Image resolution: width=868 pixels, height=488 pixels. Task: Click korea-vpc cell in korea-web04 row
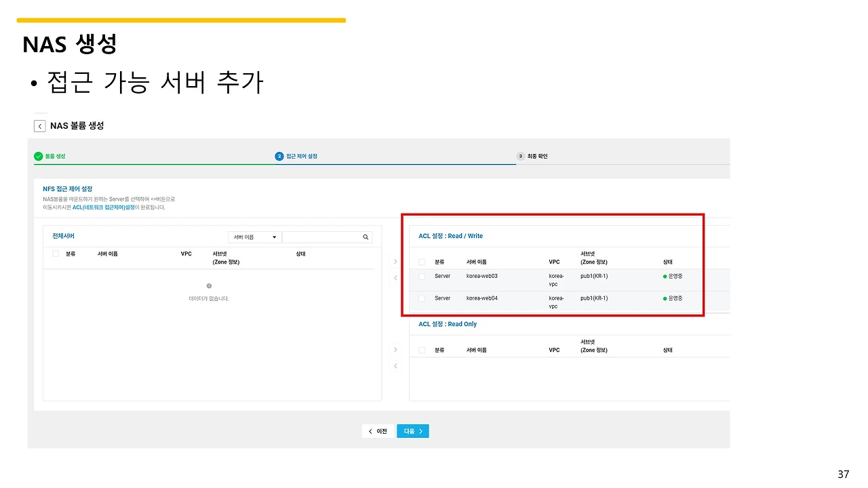click(x=557, y=302)
